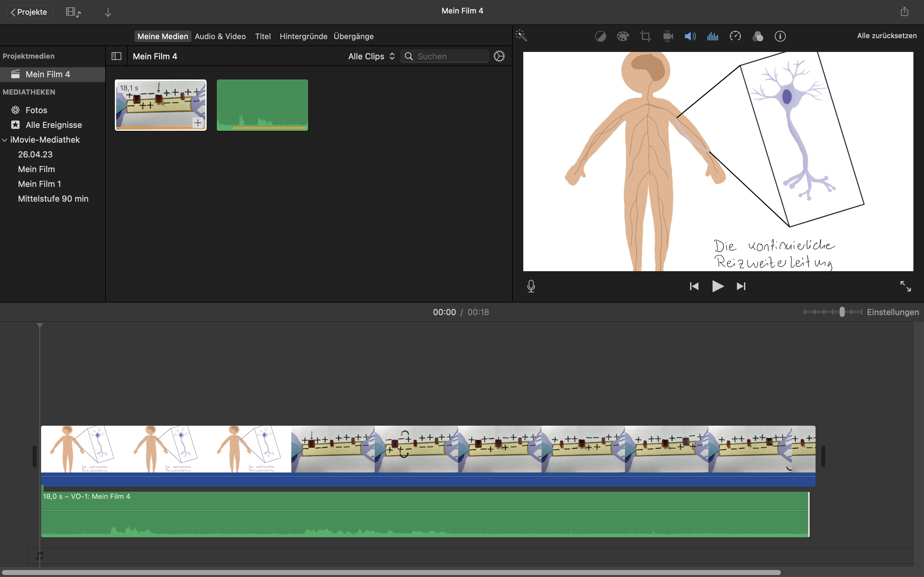
Task: Switch to the Übergänge tab
Action: 353,36
